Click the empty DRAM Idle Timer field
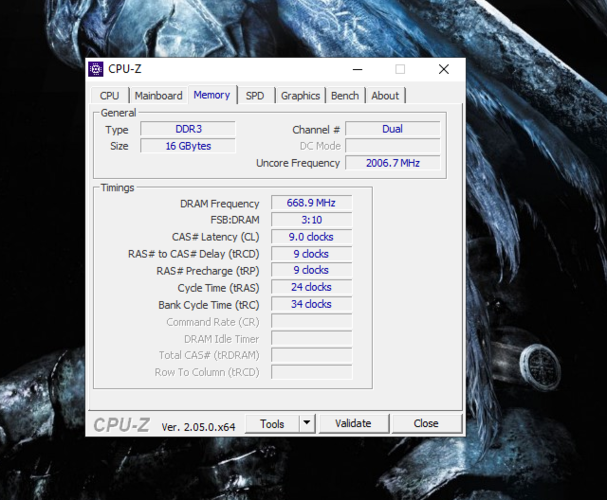 pos(312,338)
